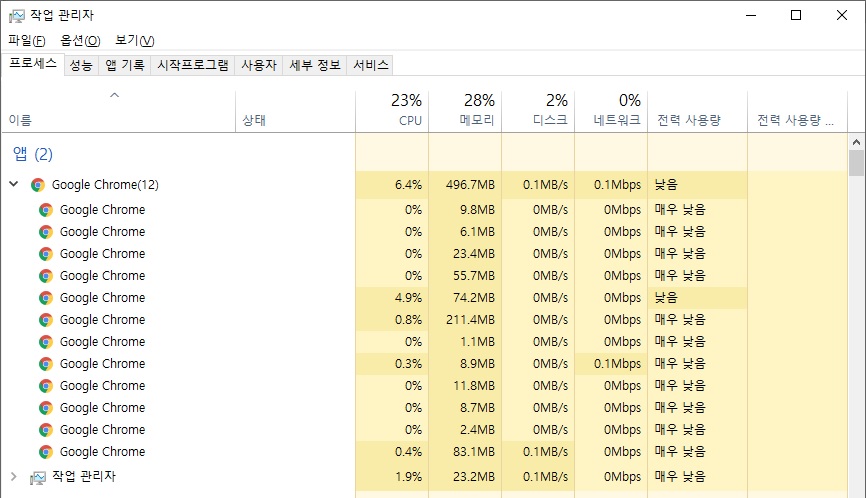This screenshot has height=498, width=866.
Task: Sort processes by 28% 메모리 column
Action: pyautogui.click(x=465, y=110)
